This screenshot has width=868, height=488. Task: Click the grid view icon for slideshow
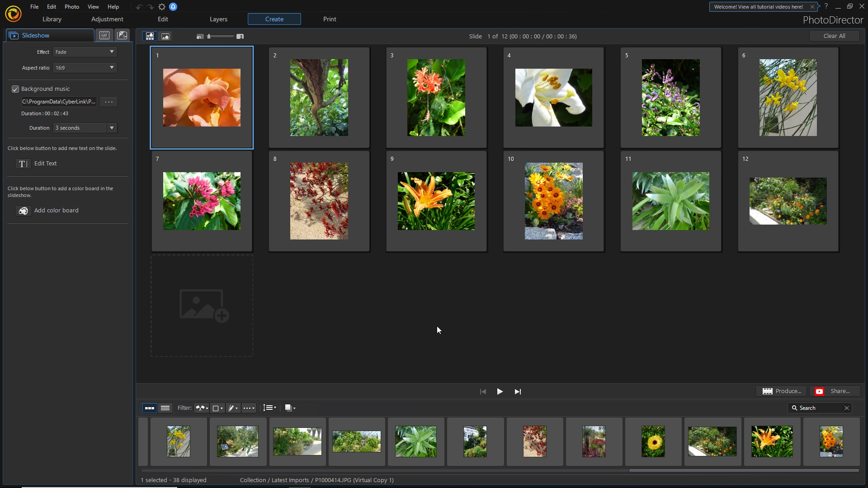(149, 36)
